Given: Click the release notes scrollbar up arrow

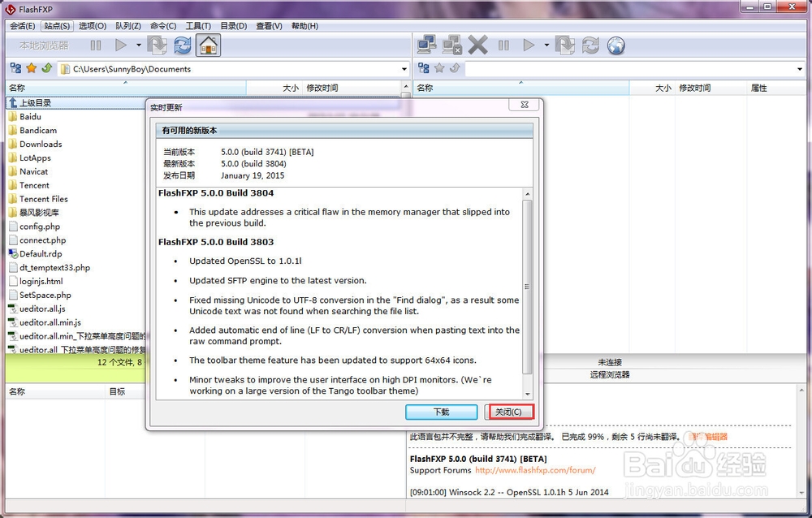Looking at the screenshot, I should [x=527, y=194].
